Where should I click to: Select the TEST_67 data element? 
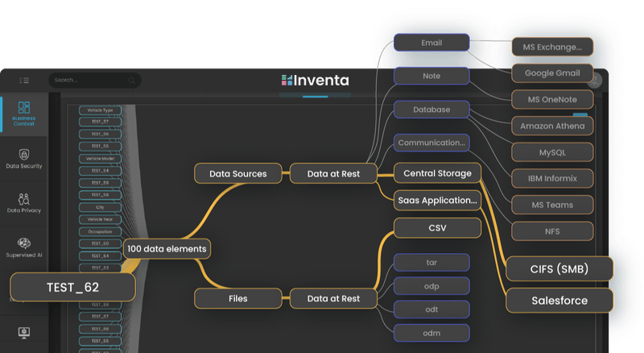[100, 317]
